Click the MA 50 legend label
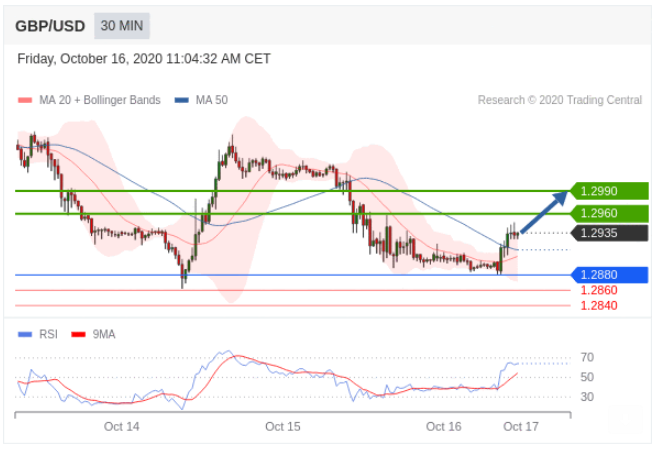Image resolution: width=657 pixels, height=449 pixels. (x=212, y=100)
